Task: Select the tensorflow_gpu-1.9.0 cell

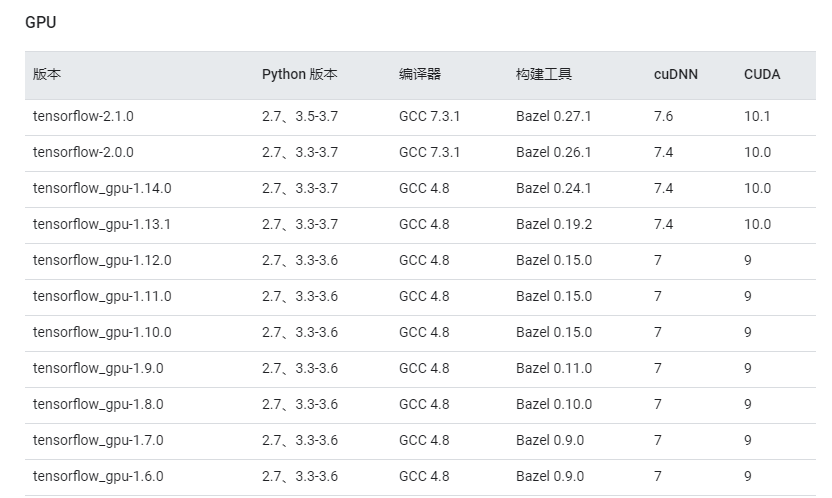Action: click(x=98, y=369)
